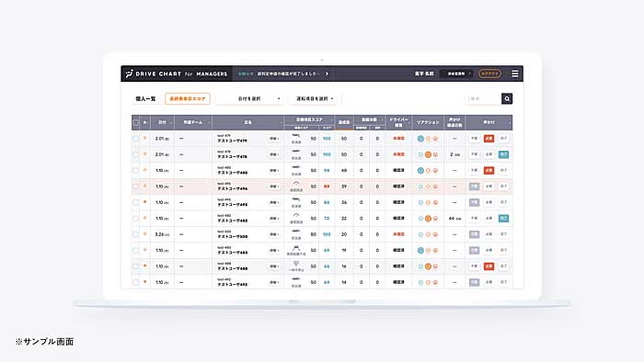This screenshot has width=644, height=362.
Task: Switch to the 個人一覧 tab
Action: point(145,99)
